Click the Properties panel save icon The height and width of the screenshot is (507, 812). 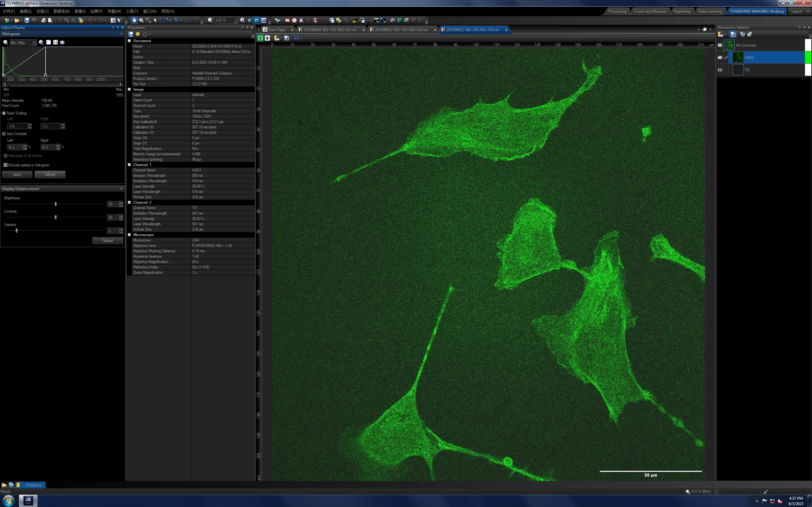131,34
